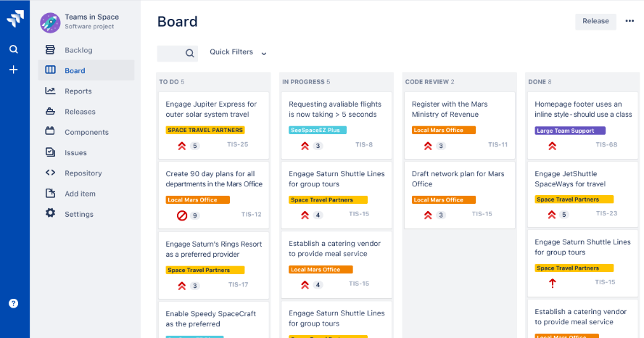Click the plus create icon in sidebar
Image resolution: width=644 pixels, height=338 pixels.
click(x=14, y=70)
